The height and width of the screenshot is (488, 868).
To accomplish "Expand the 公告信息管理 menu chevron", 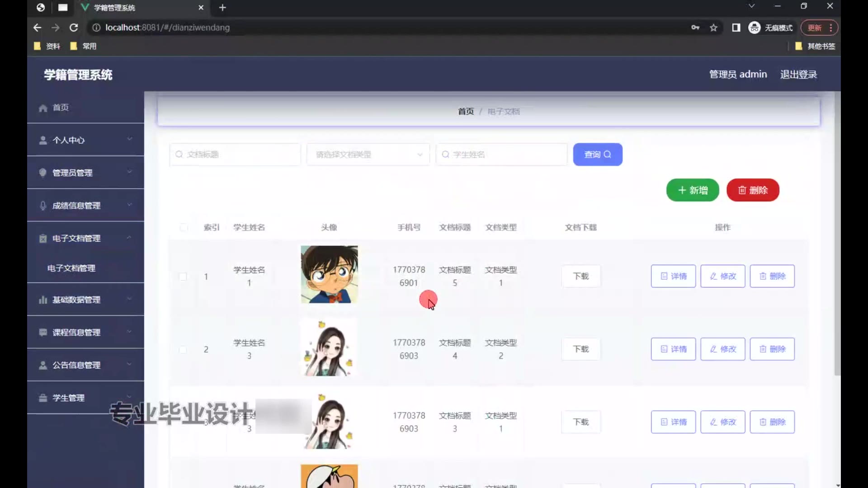I will point(129,364).
